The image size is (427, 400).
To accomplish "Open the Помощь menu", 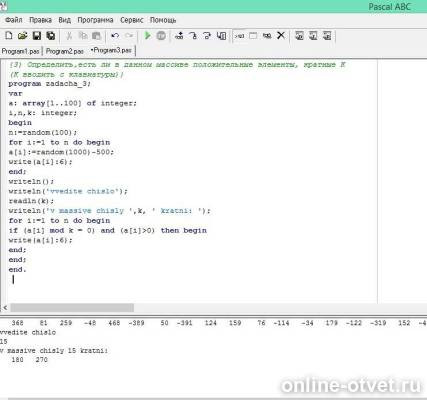I will point(163,20).
